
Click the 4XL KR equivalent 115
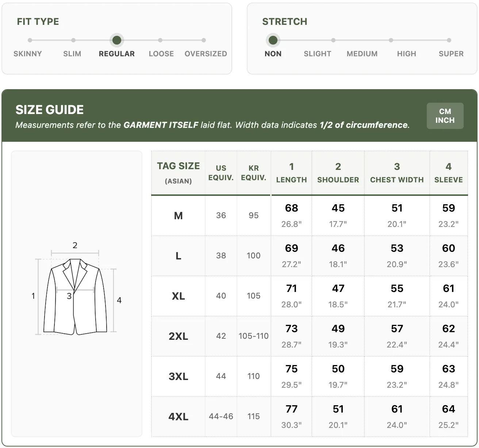254,417
